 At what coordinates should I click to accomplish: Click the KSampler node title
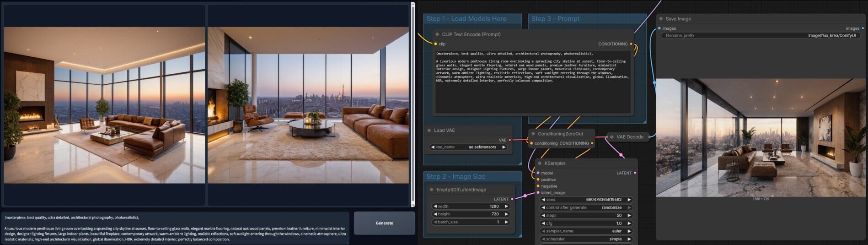555,163
